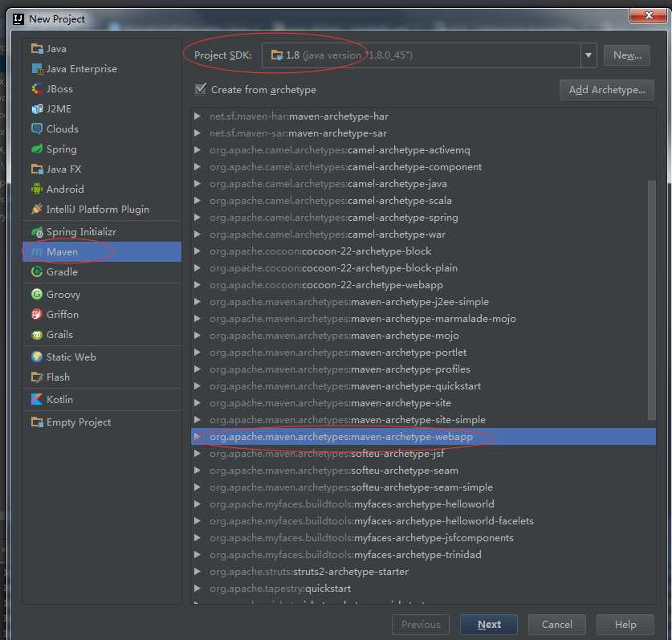This screenshot has width=672, height=640.
Task: Pick the IntelliJ Platform Plugin icon
Action: [37, 210]
